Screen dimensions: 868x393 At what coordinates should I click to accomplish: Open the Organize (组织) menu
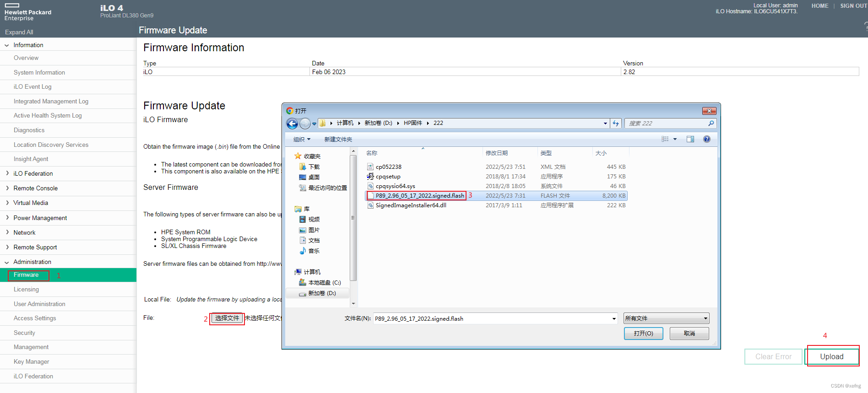pyautogui.click(x=302, y=139)
